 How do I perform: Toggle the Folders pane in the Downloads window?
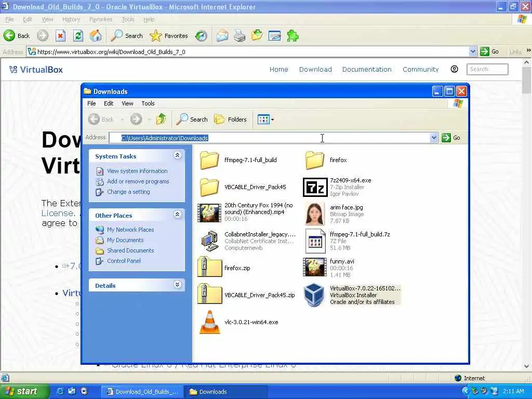[230, 119]
